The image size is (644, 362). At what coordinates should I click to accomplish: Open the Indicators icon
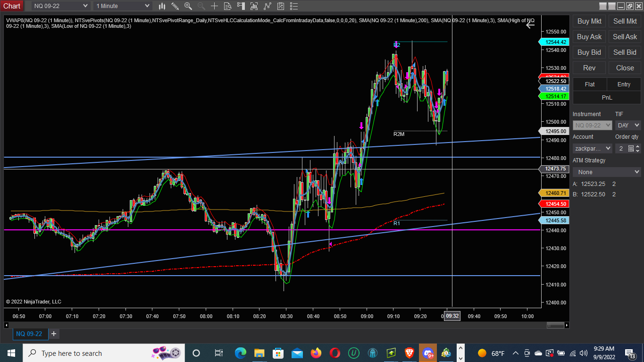click(254, 6)
